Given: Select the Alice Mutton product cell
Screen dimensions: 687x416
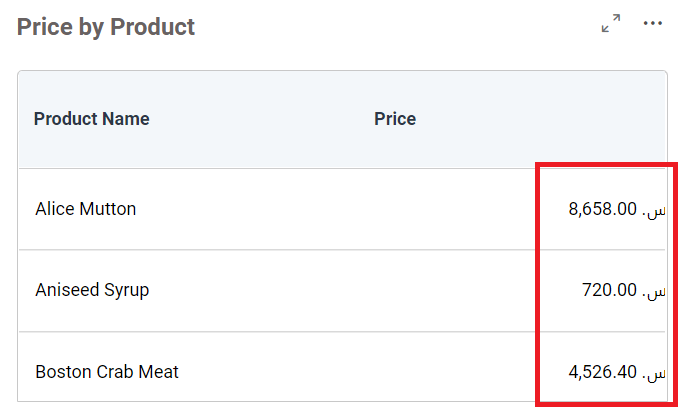Looking at the screenshot, I should pos(86,209).
